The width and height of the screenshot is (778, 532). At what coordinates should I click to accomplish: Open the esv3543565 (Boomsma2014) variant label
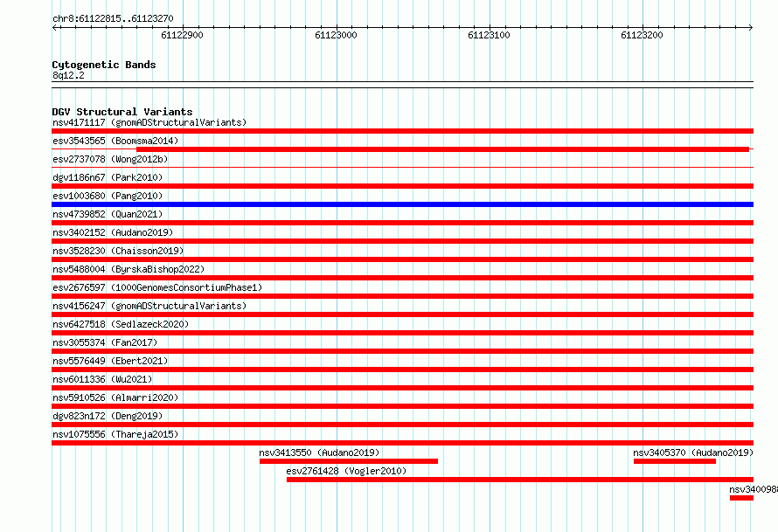click(x=115, y=141)
